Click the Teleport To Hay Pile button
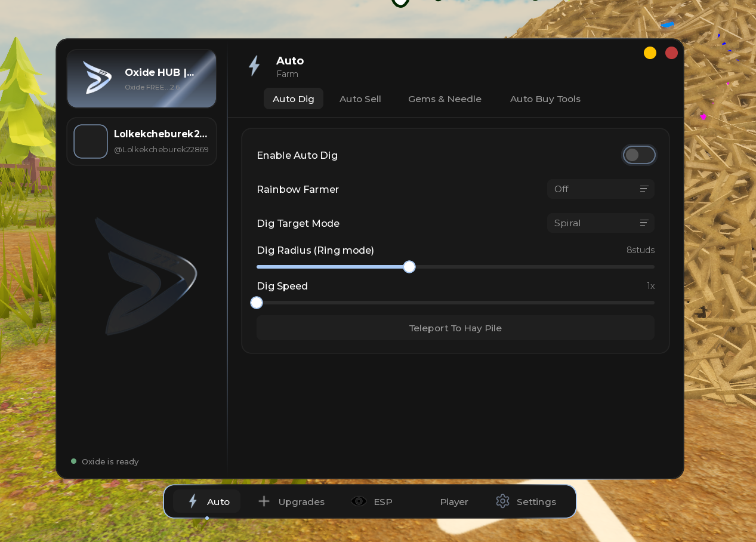This screenshot has height=542, width=756. (455, 328)
